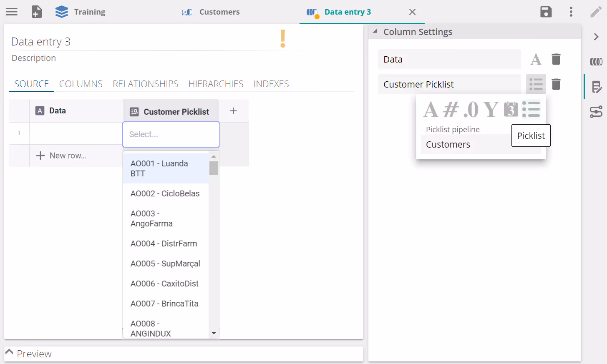Click the new document icon

(x=37, y=12)
